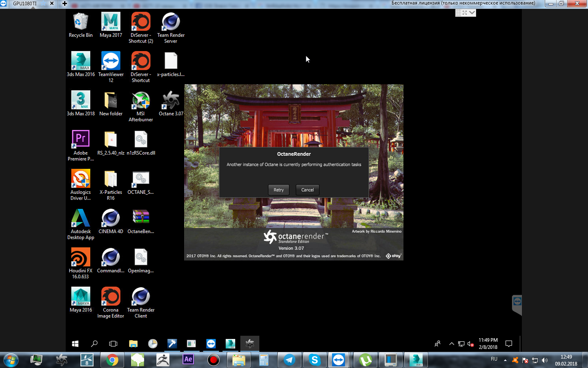
Task: Click the muted volume icon in remote tray
Action: tap(470, 344)
